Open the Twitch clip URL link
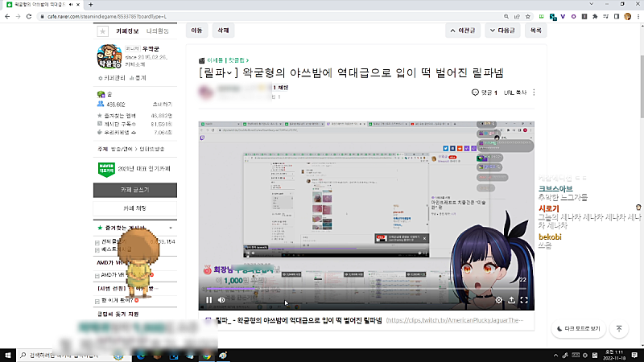 (x=455, y=320)
